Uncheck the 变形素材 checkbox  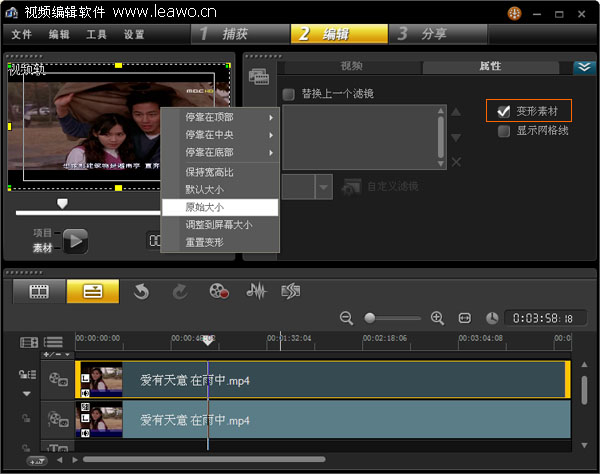point(504,111)
